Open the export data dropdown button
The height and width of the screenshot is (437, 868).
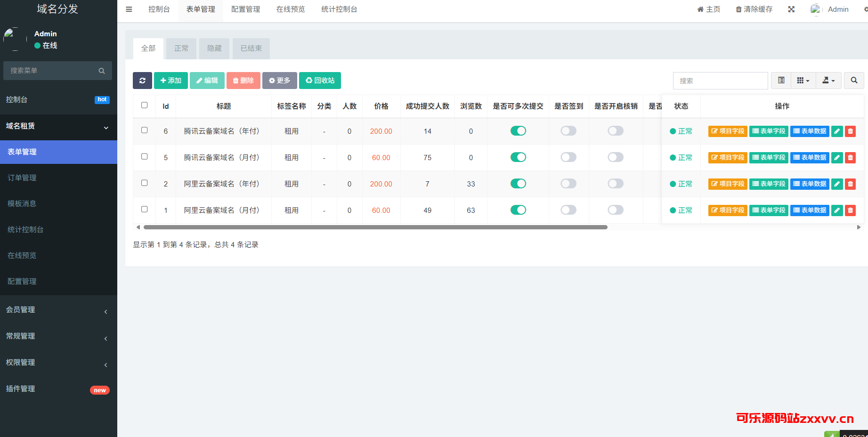pos(828,81)
